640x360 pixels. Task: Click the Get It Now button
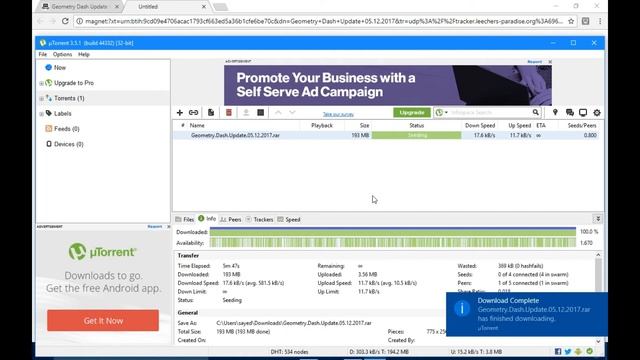(x=103, y=320)
